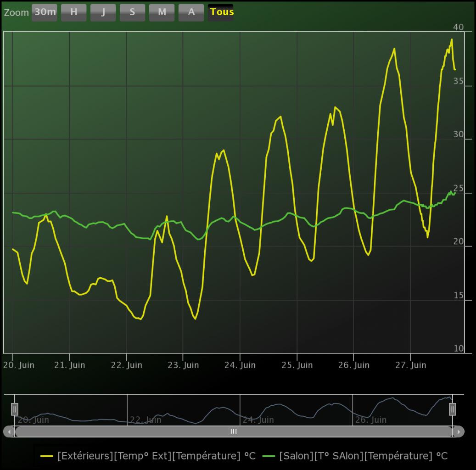This screenshot has height=470, width=476.
Task: Select the 30m zoom range button
Action: click(x=45, y=12)
